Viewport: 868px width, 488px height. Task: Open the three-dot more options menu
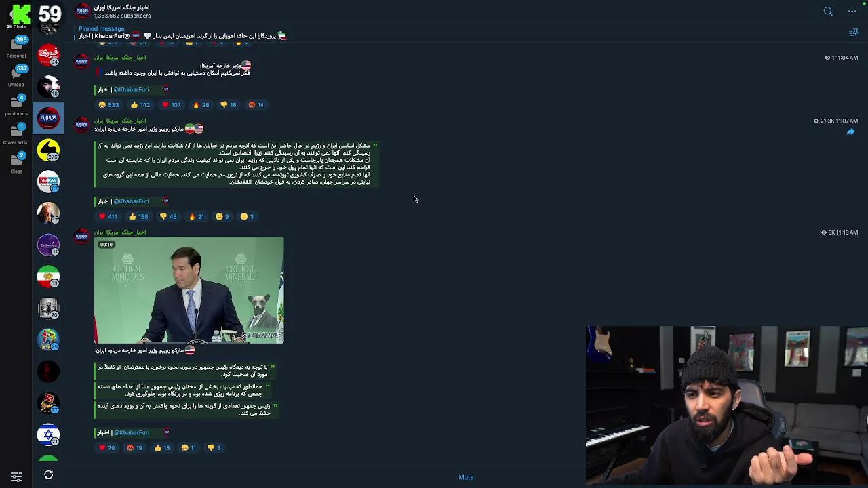coord(852,12)
